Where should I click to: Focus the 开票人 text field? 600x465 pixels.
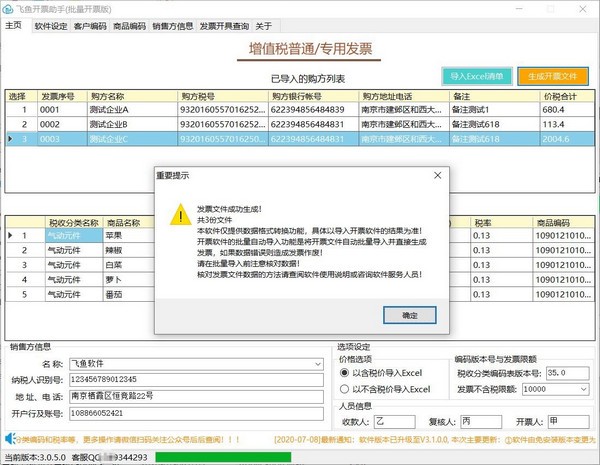567,423
